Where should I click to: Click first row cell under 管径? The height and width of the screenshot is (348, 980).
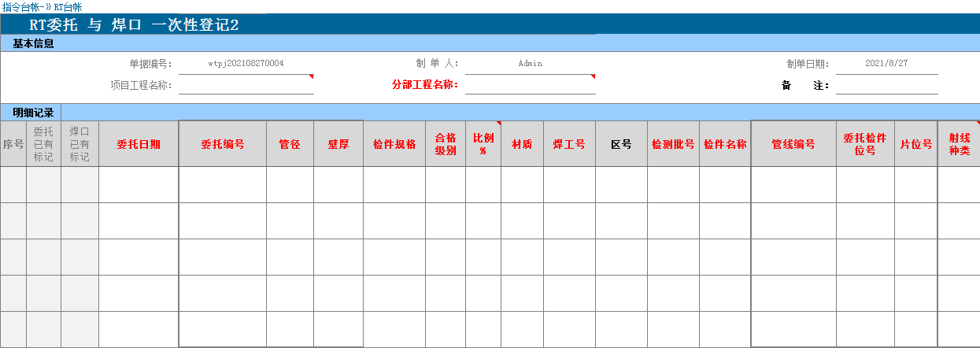tap(290, 184)
